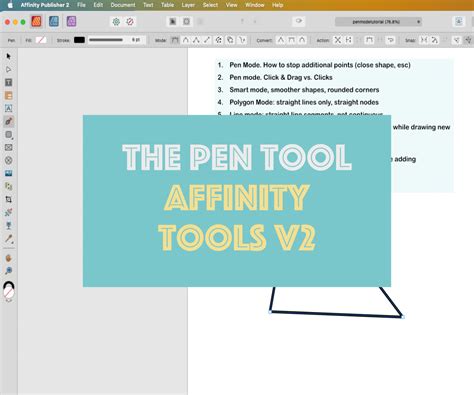Open Affinity Publisher 2 application menu

pyautogui.click(x=45, y=5)
